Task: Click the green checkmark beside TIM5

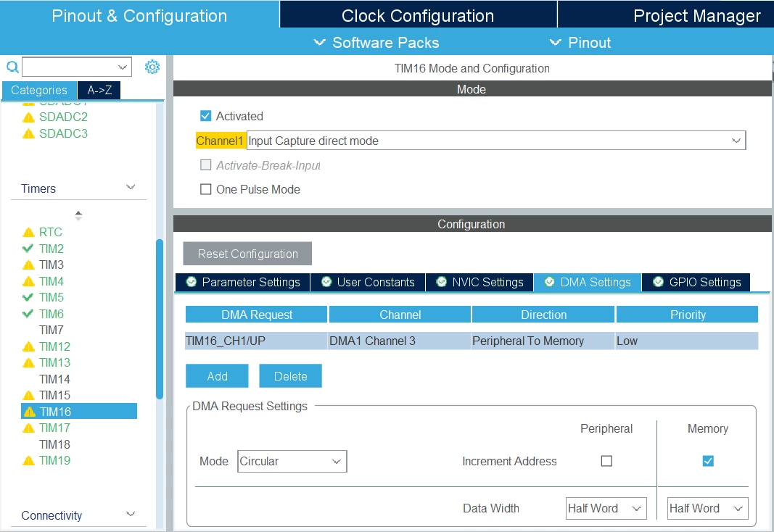Action: pos(28,297)
